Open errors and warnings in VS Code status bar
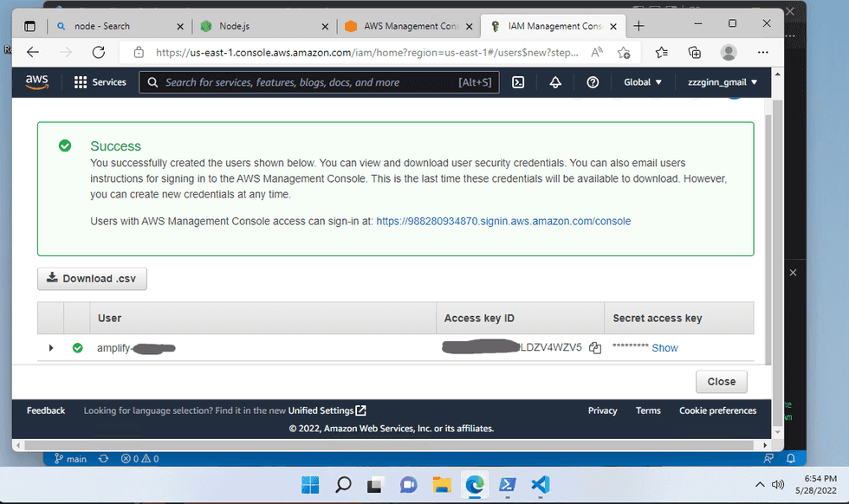The height and width of the screenshot is (504, 849). click(x=139, y=458)
